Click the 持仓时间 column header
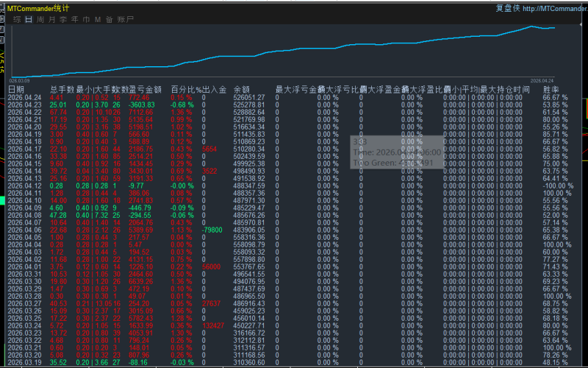 pos(513,89)
